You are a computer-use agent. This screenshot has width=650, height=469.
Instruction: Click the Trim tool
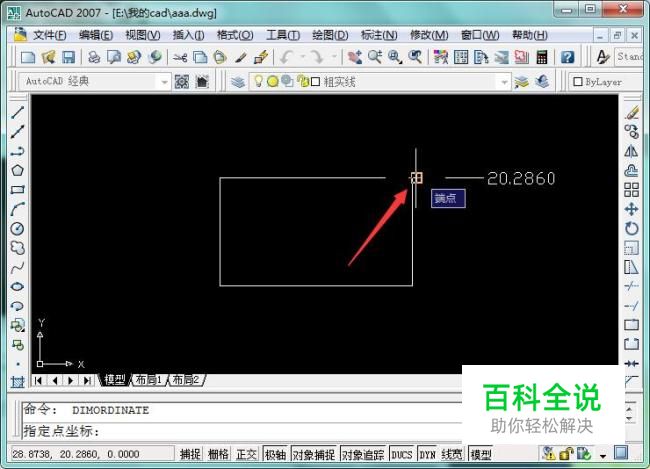pyautogui.click(x=632, y=287)
